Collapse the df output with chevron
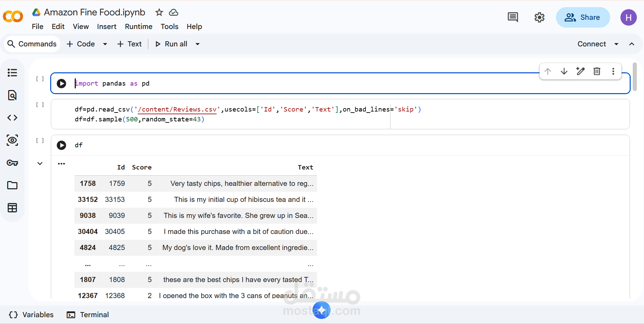Screen dimensions: 644x324 click(x=40, y=164)
